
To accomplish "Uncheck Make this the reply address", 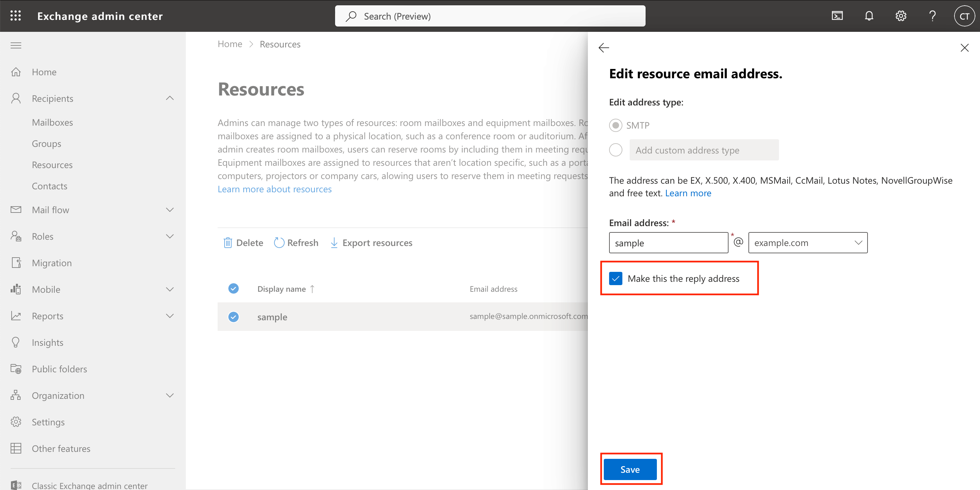I will pos(615,278).
